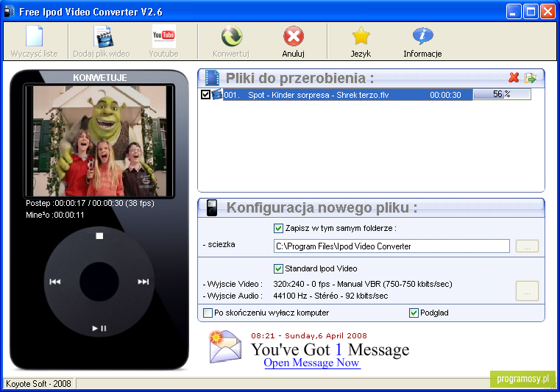Click the stop button on the iPod wheel
This screenshot has width=560, height=392.
coord(99,235)
